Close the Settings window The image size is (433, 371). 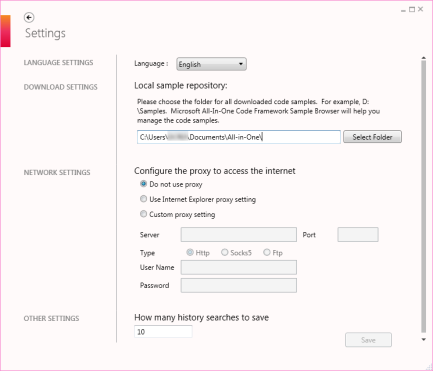[421, 9]
